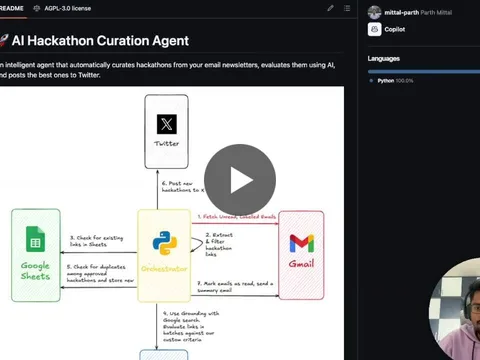This screenshot has width=480, height=360.
Task: Click the AI Hackathon Curation Agent heading
Action: click(100, 41)
